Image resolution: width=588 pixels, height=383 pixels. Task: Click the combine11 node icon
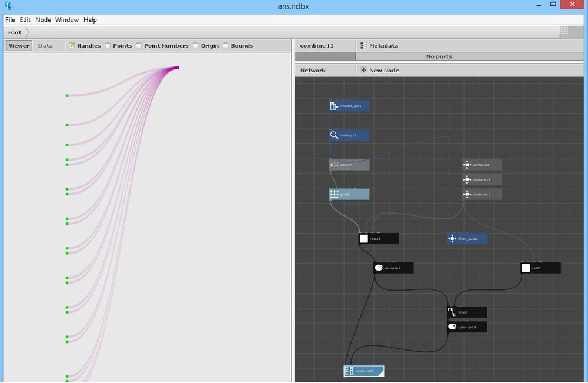(x=349, y=371)
